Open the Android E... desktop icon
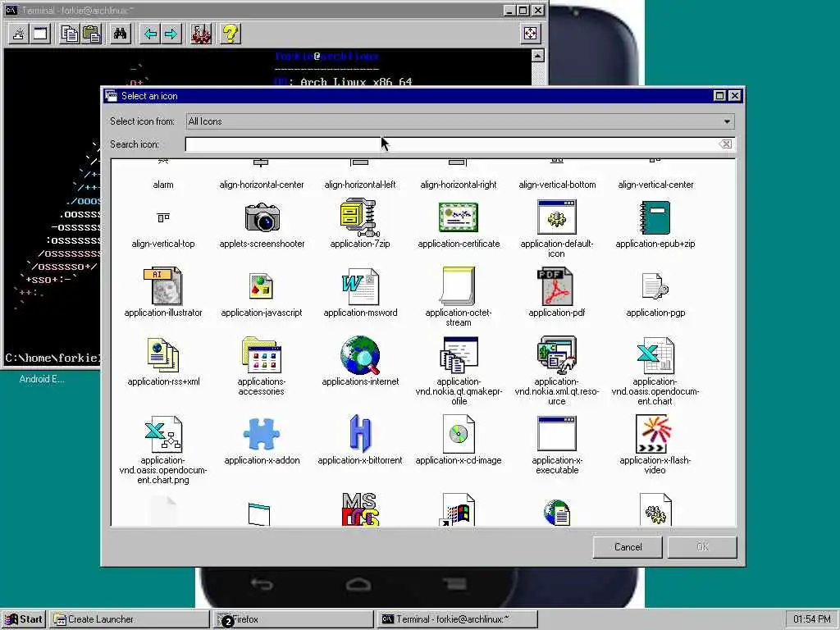Viewport: 840px width, 630px height. (42, 379)
